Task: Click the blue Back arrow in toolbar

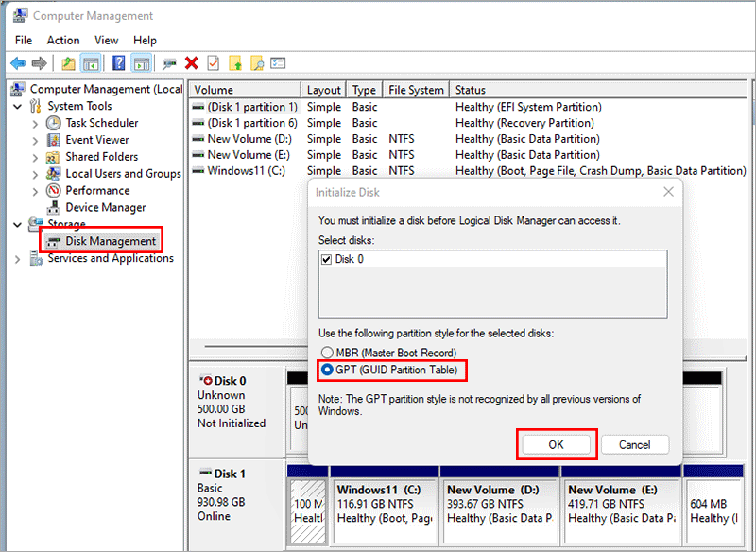Action: pyautogui.click(x=17, y=63)
